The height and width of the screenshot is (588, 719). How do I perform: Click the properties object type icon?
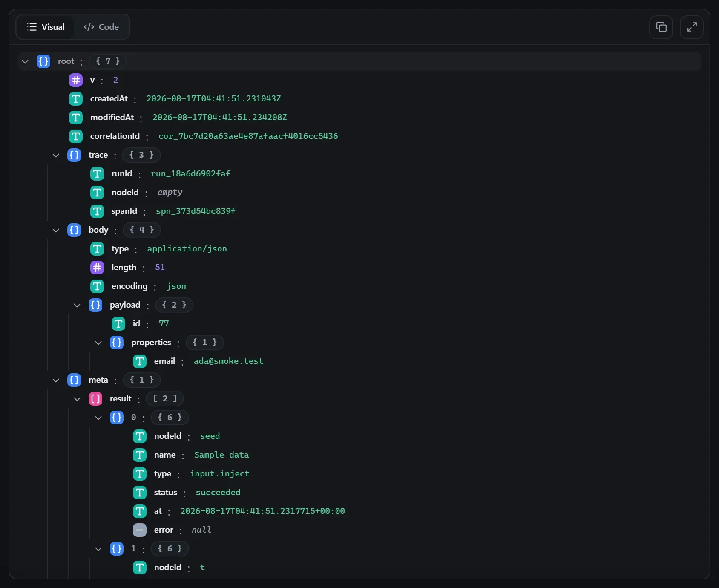[x=117, y=343]
